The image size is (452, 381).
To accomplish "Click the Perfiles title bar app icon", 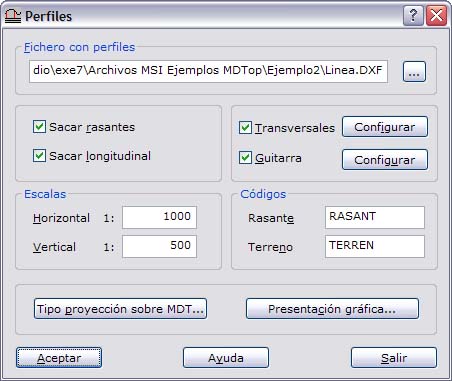I will tap(13, 16).
